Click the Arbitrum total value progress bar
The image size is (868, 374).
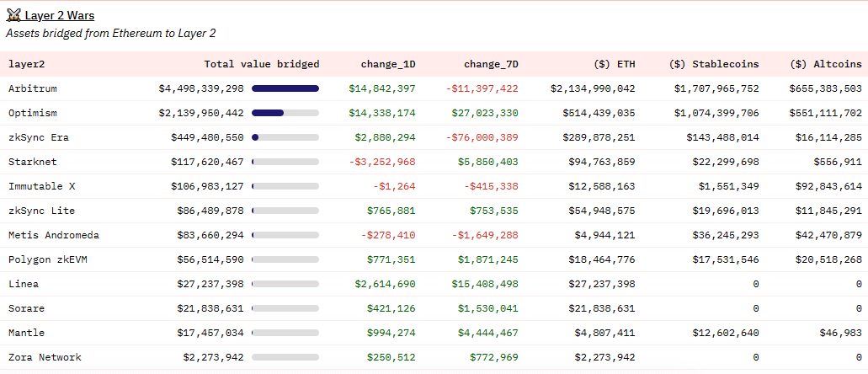click(285, 88)
